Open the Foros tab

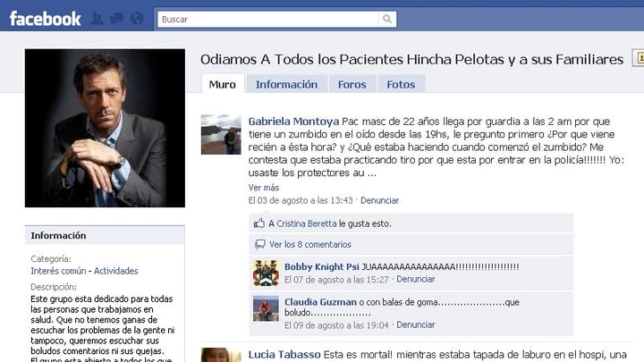(352, 85)
